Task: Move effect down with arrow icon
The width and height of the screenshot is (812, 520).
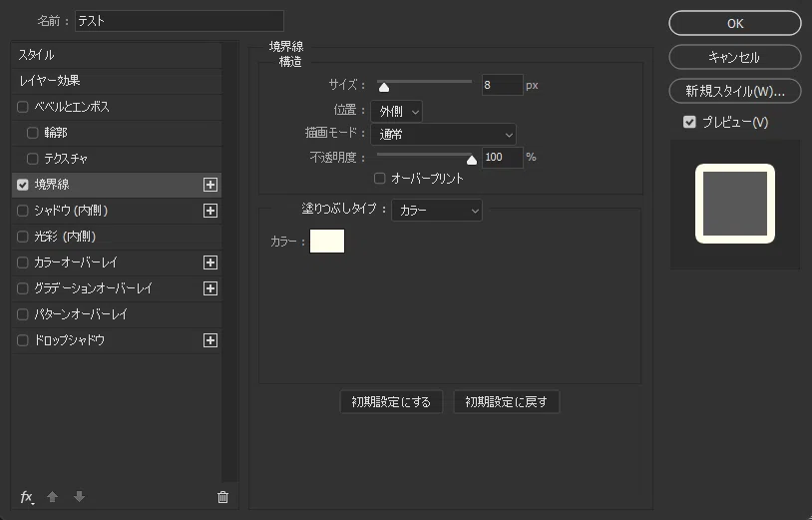Action: (79, 497)
